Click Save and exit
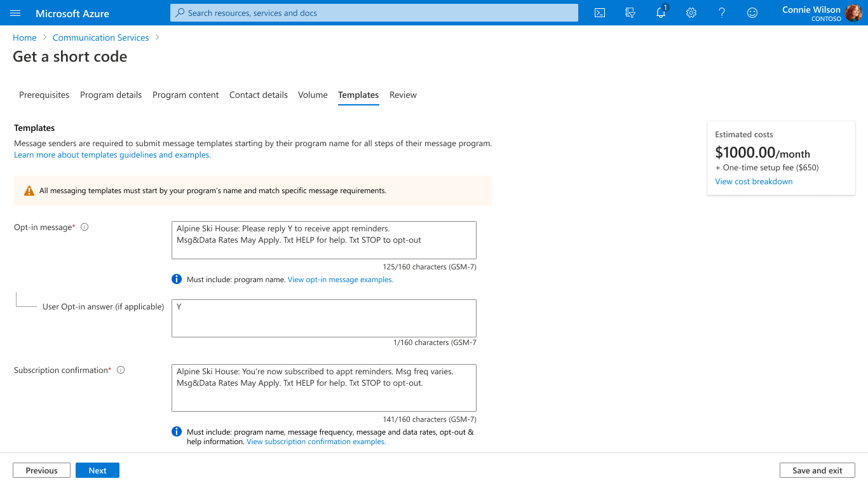 click(x=817, y=470)
